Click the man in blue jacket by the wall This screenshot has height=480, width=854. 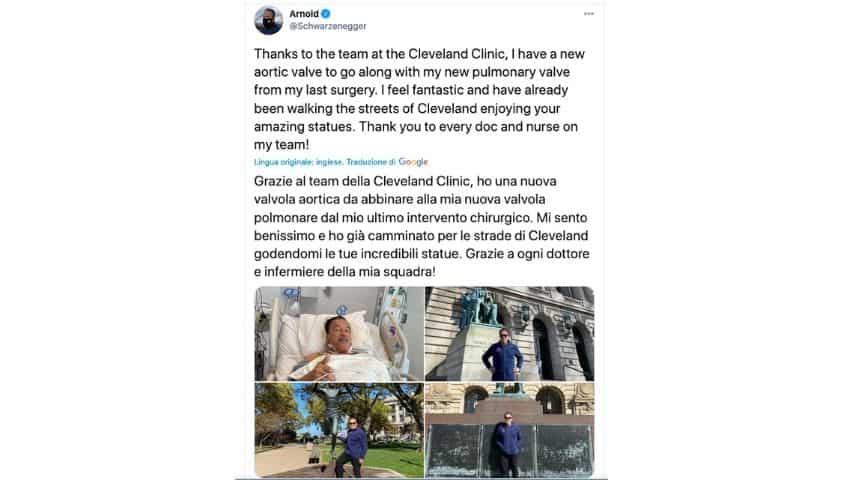point(507,443)
